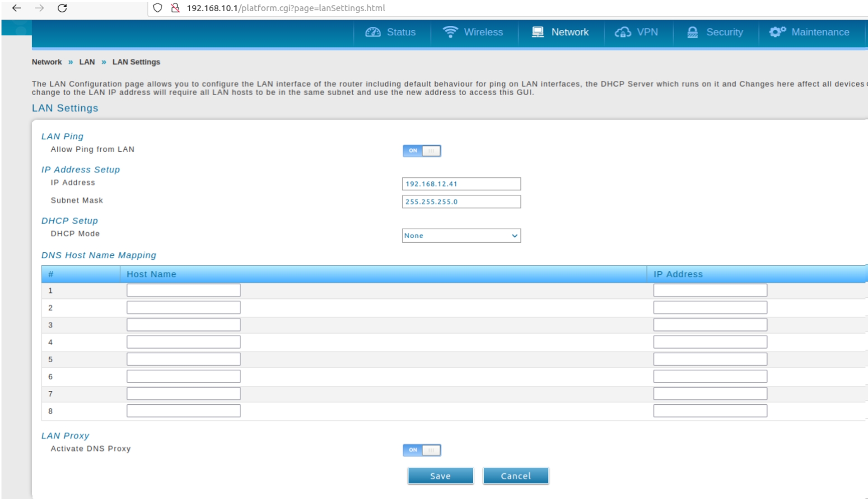Image resolution: width=868 pixels, height=499 pixels.
Task: Open the DHCP Mode dropdown
Action: coord(461,236)
